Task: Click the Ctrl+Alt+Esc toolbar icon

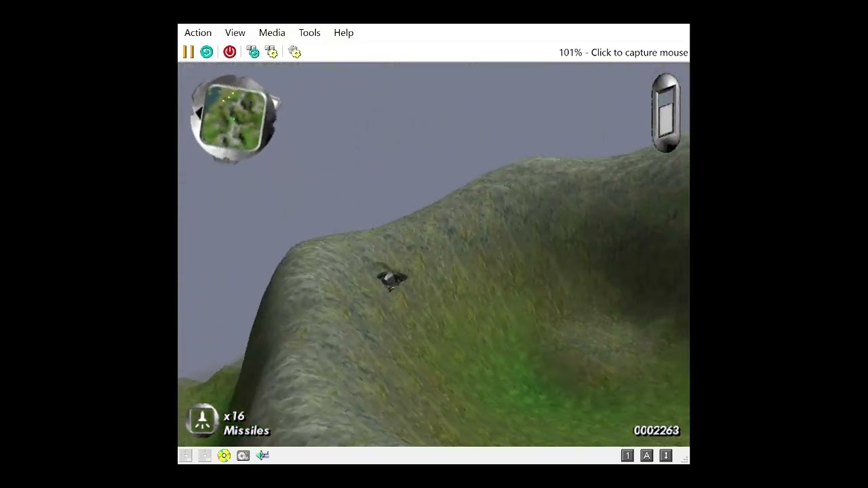Action: tap(271, 52)
